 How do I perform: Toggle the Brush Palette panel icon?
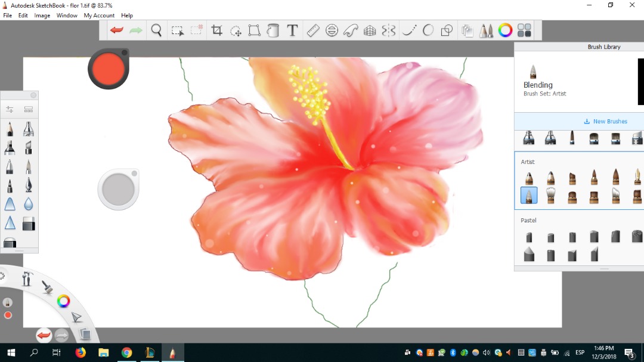coord(486,30)
